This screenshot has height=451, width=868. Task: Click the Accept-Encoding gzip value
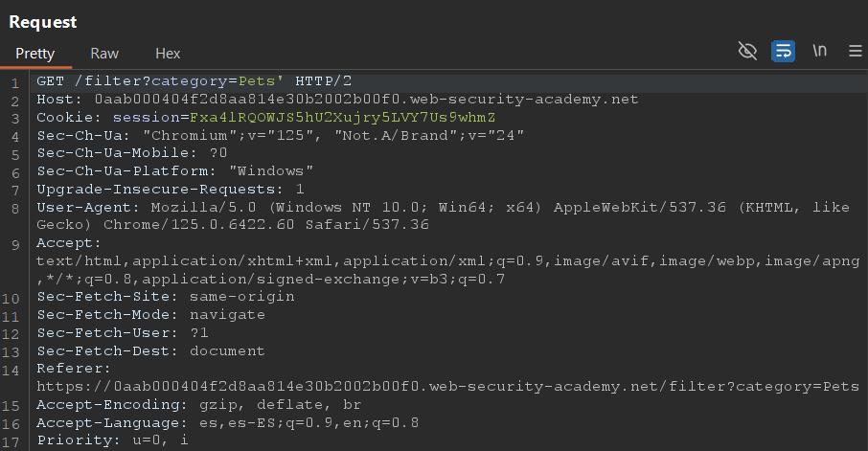[x=220, y=405]
